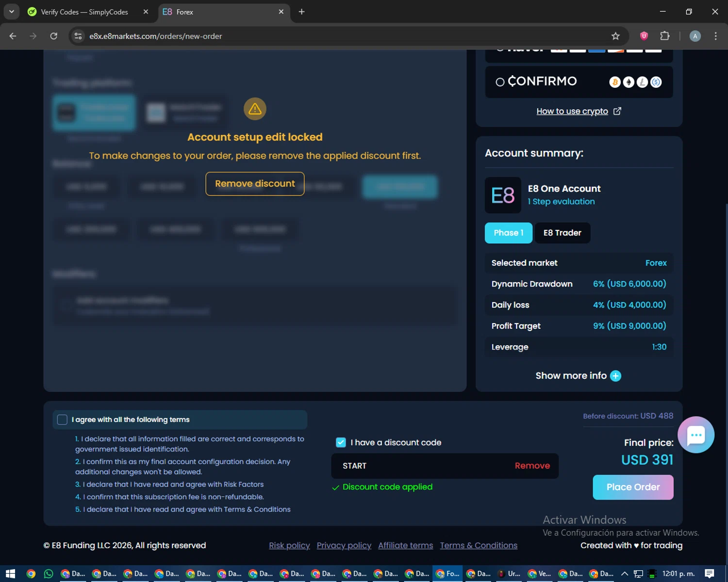Open the Ur... taskbar window
Viewport: 728px width, 582px height.
point(509,574)
